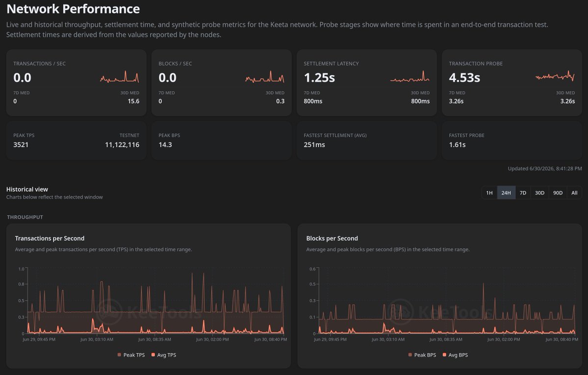Click the Transactions / Sec sparkline
Image resolution: width=588 pixels, height=375 pixels.
tap(120, 77)
